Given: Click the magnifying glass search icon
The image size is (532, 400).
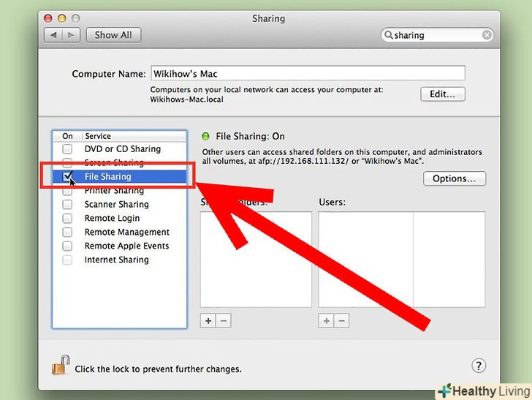Looking at the screenshot, I should (389, 35).
